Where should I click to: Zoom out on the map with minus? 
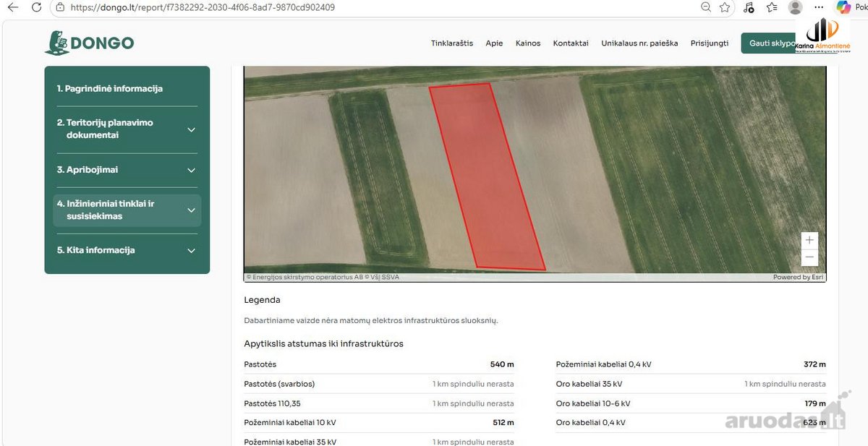809,257
